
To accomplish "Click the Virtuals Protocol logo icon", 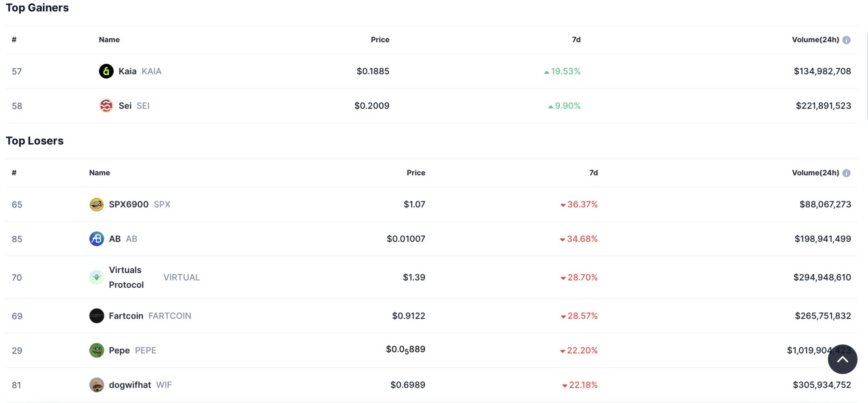I will point(97,277).
